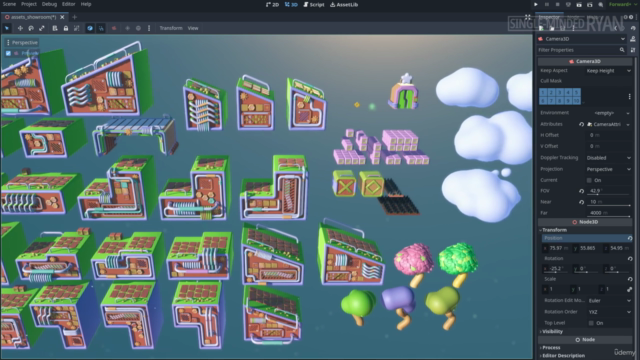Reset the Near value

(x=581, y=202)
